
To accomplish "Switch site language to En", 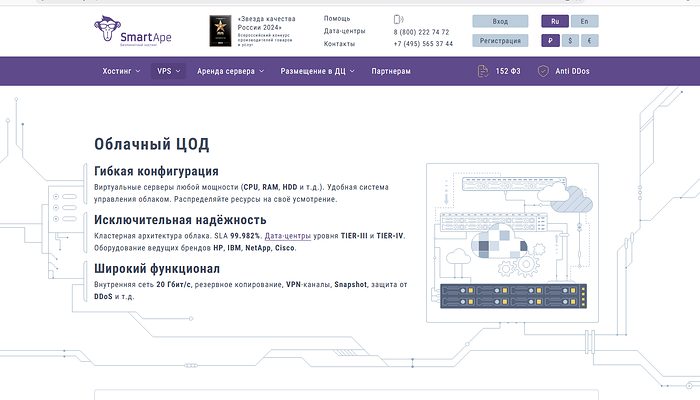I will coord(584,21).
